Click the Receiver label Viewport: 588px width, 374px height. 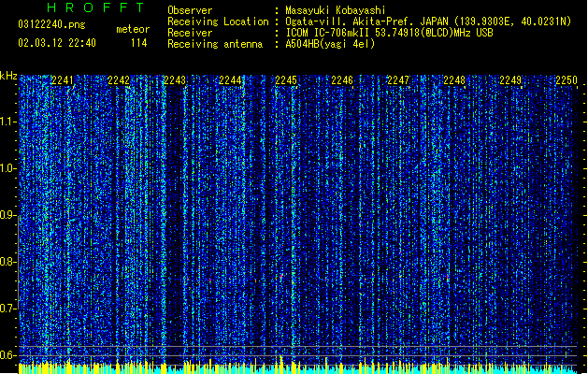click(x=190, y=33)
